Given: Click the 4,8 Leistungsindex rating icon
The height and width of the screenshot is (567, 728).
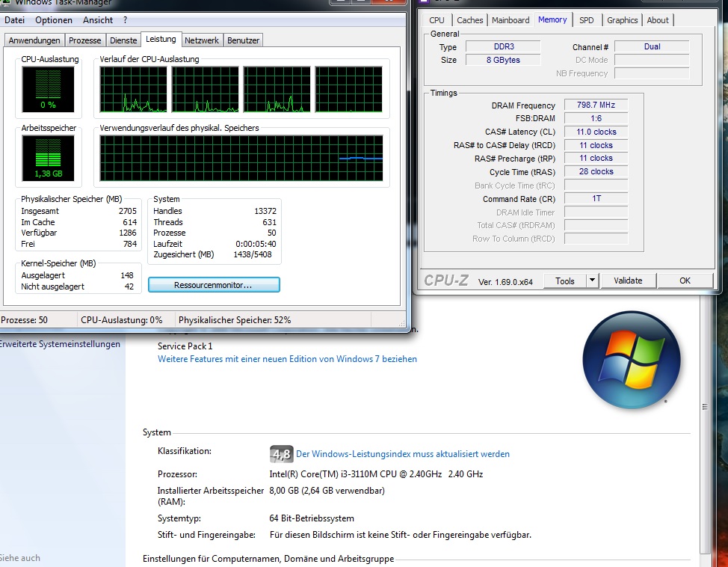Looking at the screenshot, I should pyautogui.click(x=281, y=454).
